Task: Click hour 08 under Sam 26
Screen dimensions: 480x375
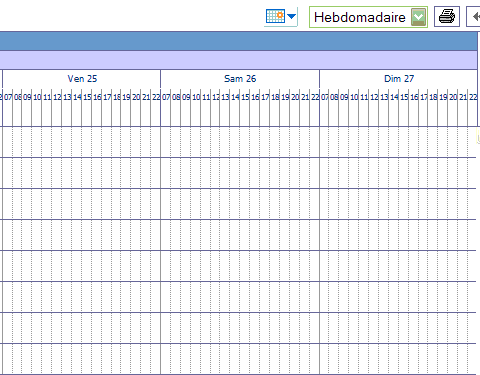Action: point(176,97)
